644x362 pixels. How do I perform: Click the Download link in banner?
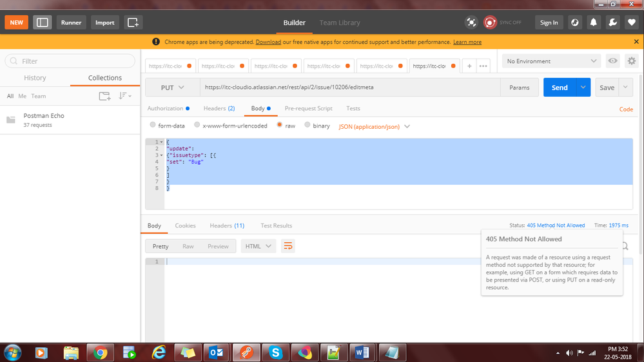click(x=268, y=42)
